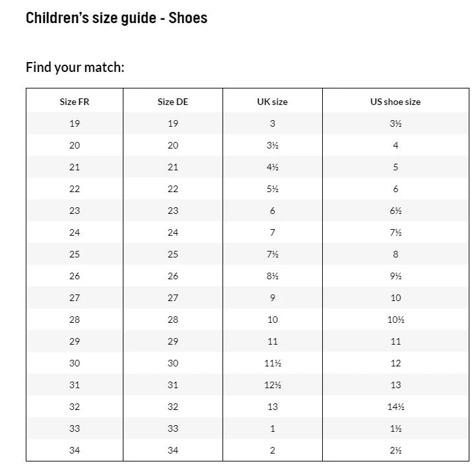Select DE size 30 cell
This screenshot has width=476, height=476.
click(173, 363)
